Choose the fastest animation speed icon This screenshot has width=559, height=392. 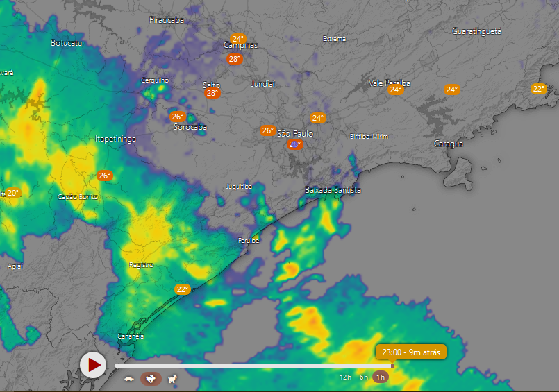pos(172,379)
